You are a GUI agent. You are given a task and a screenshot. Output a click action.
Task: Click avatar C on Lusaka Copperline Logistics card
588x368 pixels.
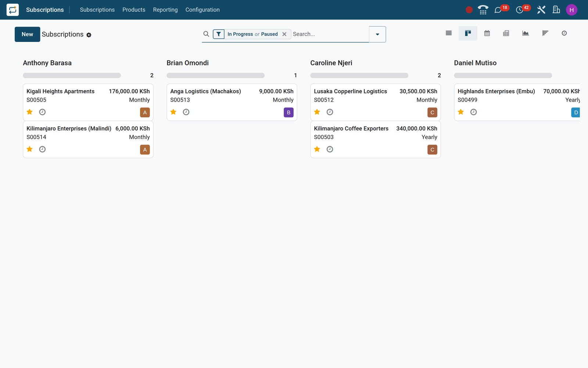pos(432,113)
